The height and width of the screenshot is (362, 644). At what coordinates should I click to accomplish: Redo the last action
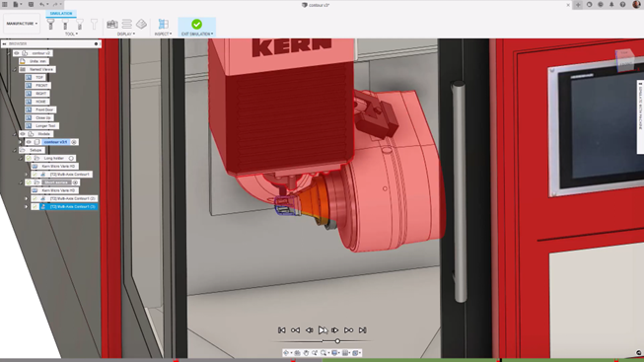(55, 5)
